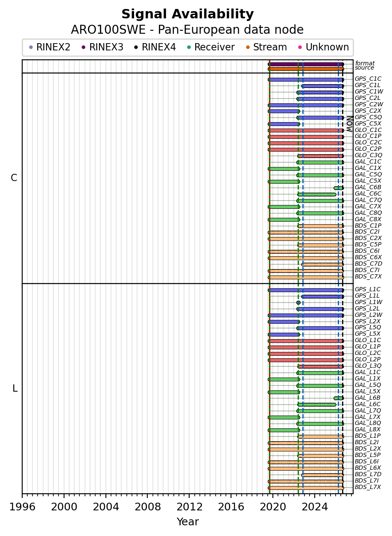This screenshot has width=392, height=536.
Task: Click the BDS_L5P row label
Action: (368, 455)
